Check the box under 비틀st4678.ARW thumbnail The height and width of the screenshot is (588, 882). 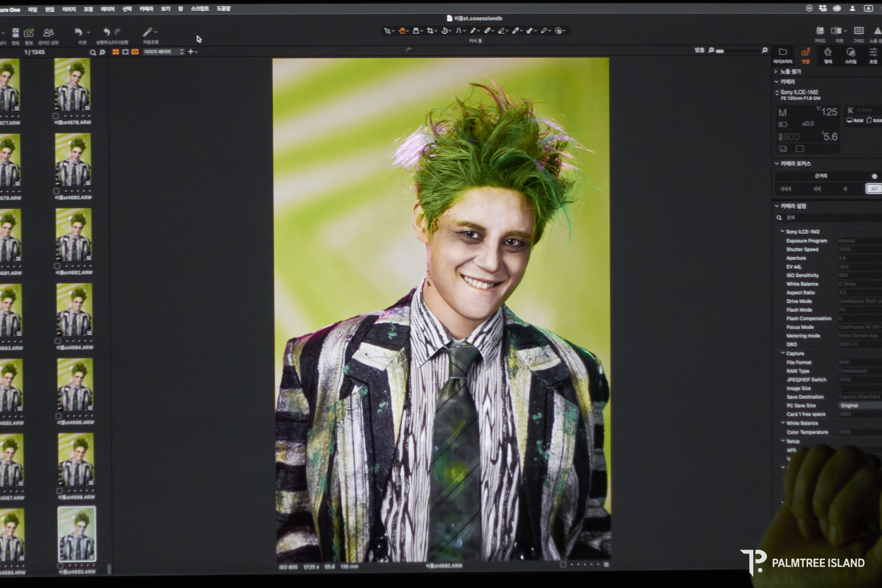[x=56, y=116]
